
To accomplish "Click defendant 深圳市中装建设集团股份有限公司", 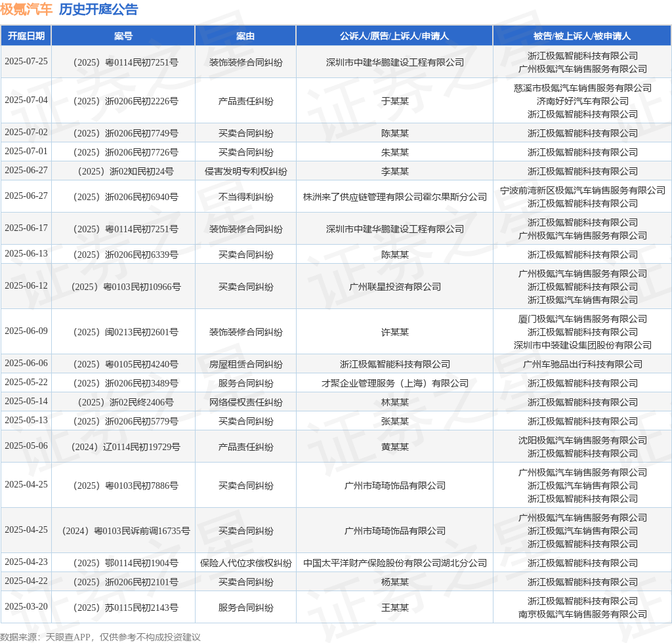I will [x=583, y=345].
